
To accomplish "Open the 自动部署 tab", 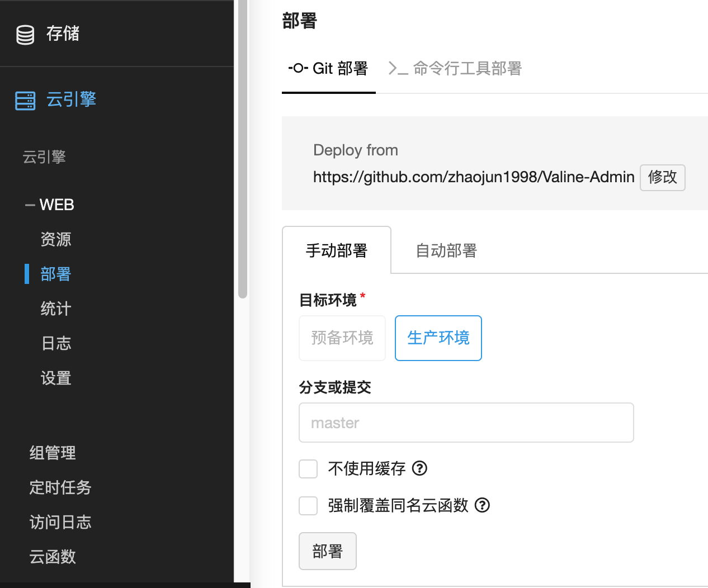I will coord(446,250).
